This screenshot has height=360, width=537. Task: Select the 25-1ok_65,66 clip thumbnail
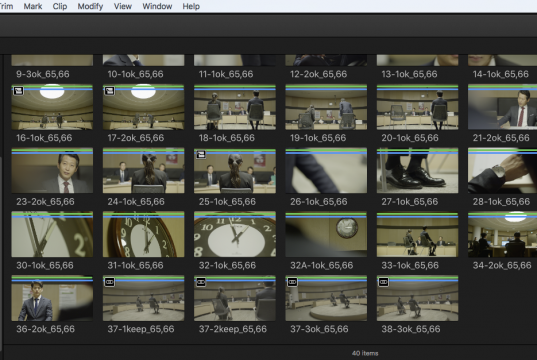pos(235,171)
